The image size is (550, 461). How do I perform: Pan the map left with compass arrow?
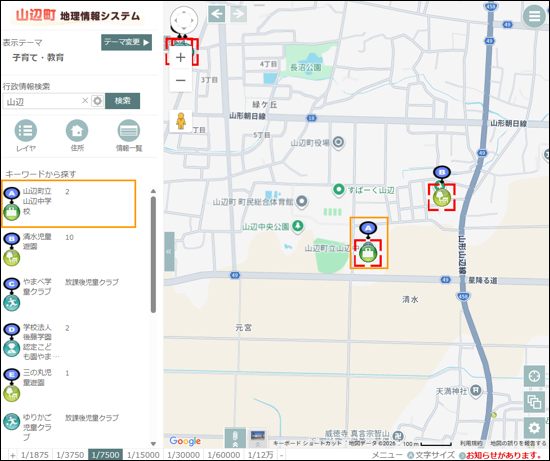[x=175, y=20]
